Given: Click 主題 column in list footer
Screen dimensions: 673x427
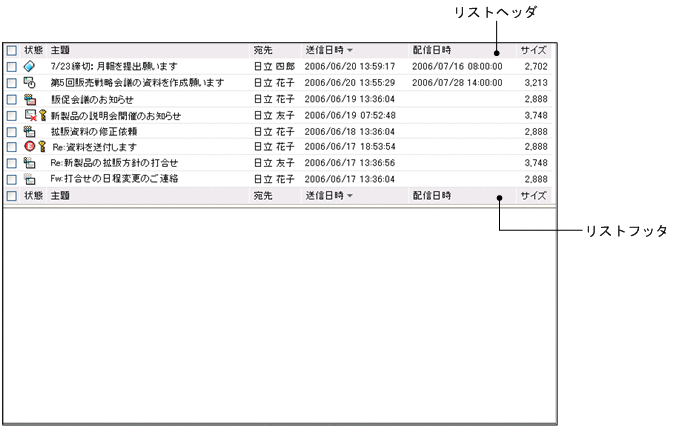Looking at the screenshot, I should 60,196.
